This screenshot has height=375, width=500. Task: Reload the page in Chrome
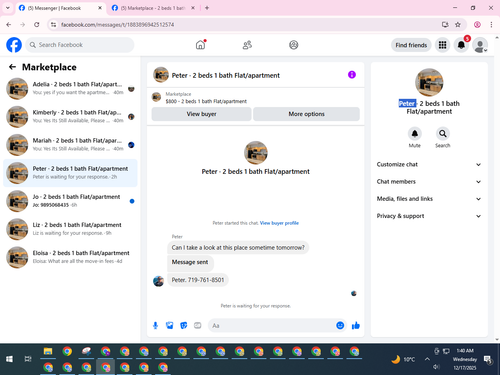click(37, 25)
